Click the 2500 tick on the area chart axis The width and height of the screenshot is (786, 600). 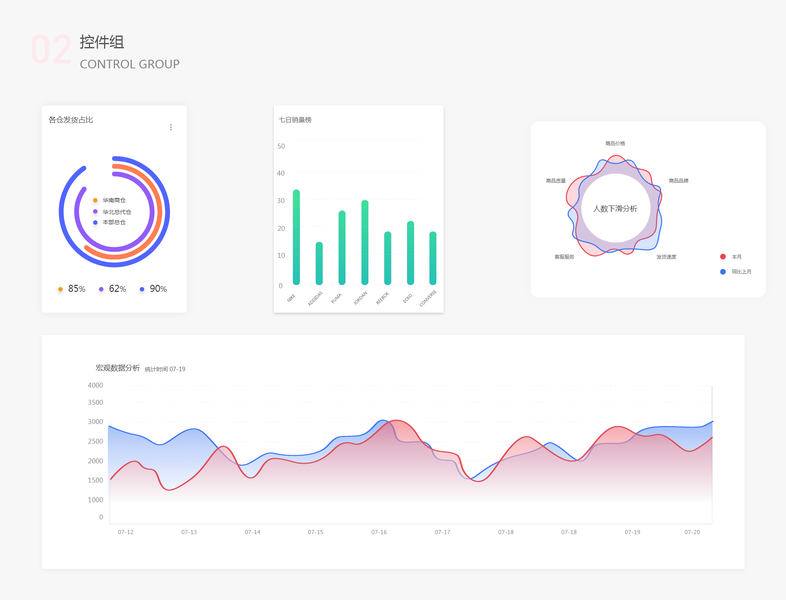(95, 442)
